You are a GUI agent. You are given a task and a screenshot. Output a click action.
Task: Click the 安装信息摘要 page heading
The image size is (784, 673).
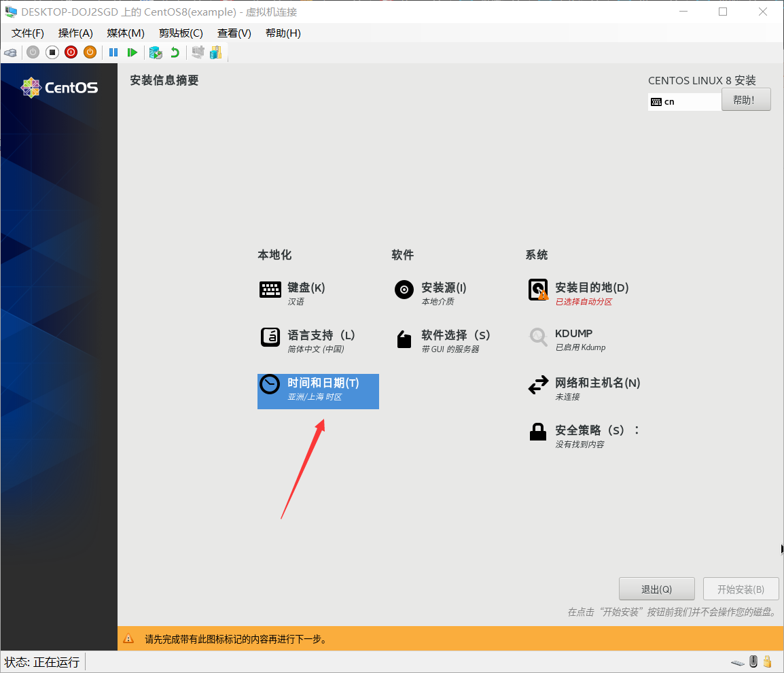coord(164,81)
